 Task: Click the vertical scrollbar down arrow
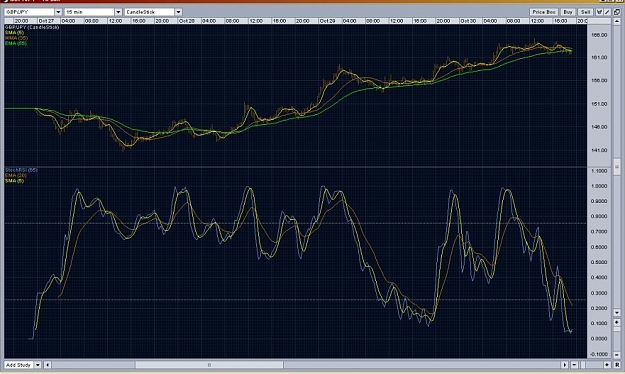pyautogui.click(x=617, y=312)
